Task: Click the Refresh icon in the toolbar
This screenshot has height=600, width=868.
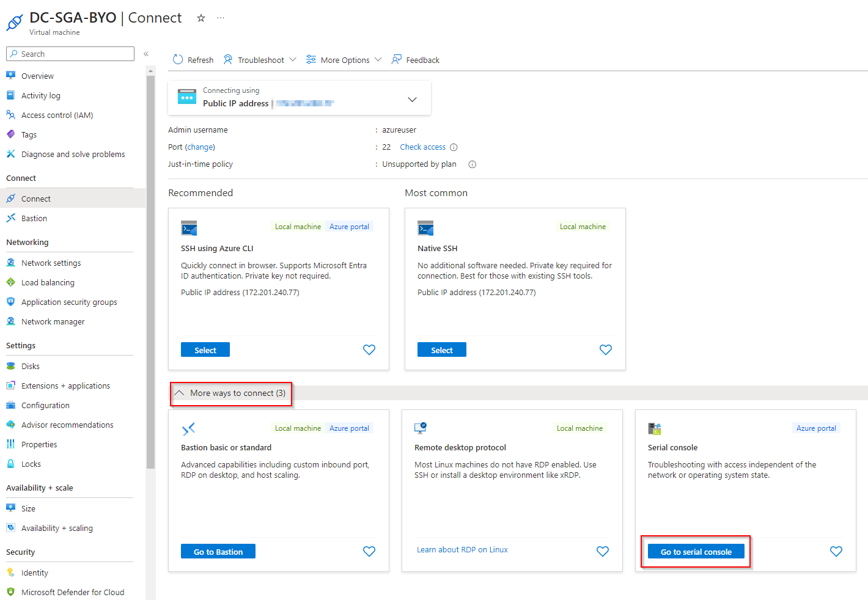Action: click(x=177, y=59)
